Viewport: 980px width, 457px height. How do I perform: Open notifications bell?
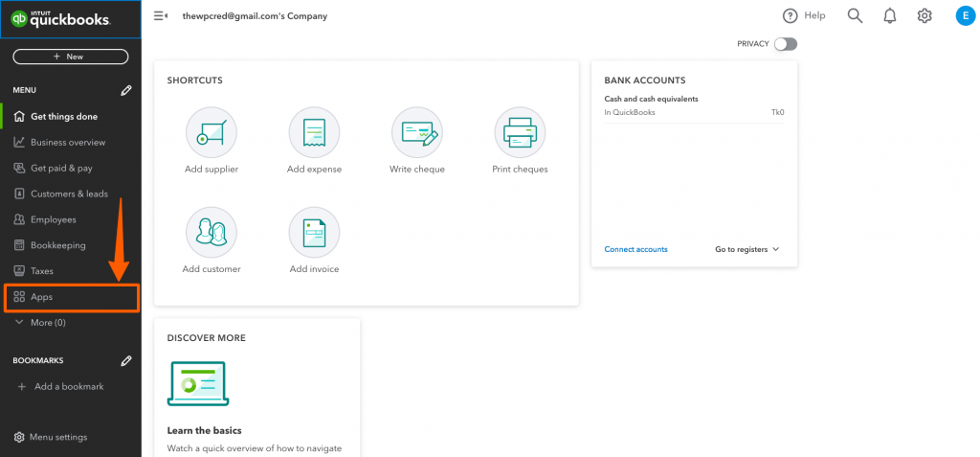(889, 16)
